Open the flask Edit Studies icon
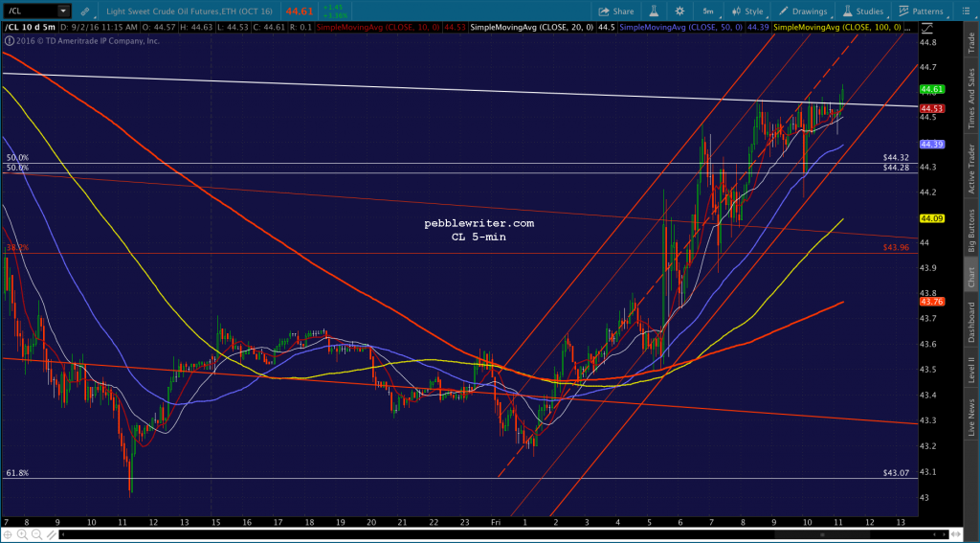980x543 pixels. (655, 11)
